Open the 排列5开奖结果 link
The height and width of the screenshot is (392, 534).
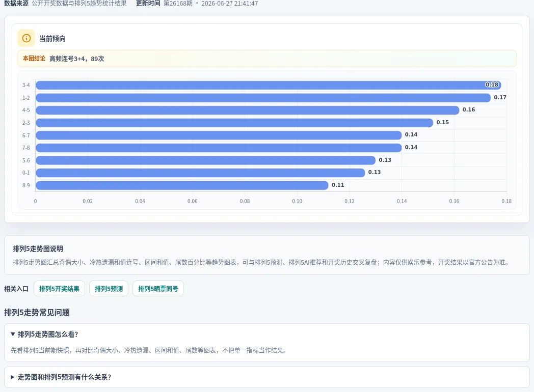pos(59,289)
